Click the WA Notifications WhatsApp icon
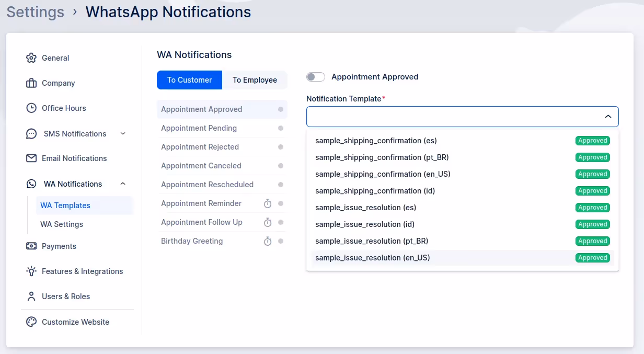The width and height of the screenshot is (644, 354). point(32,184)
